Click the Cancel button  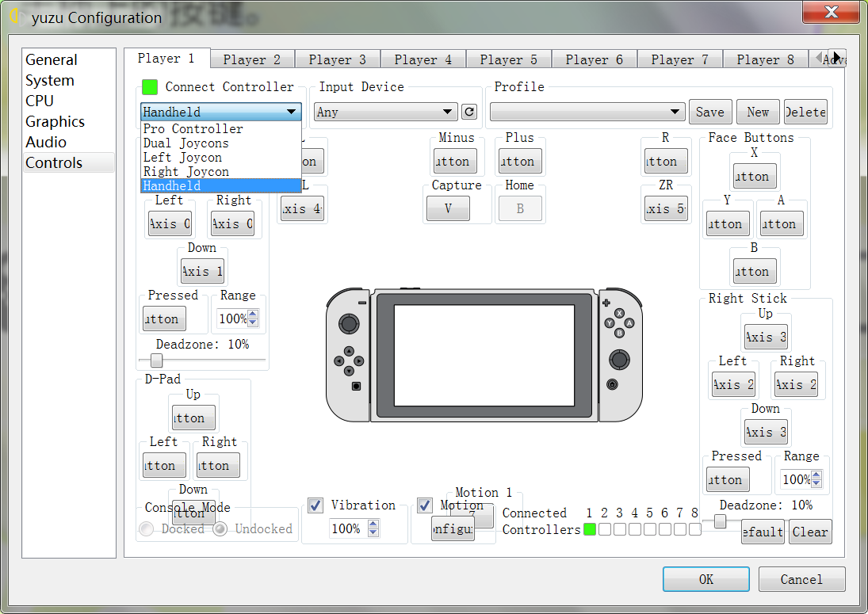point(801,579)
